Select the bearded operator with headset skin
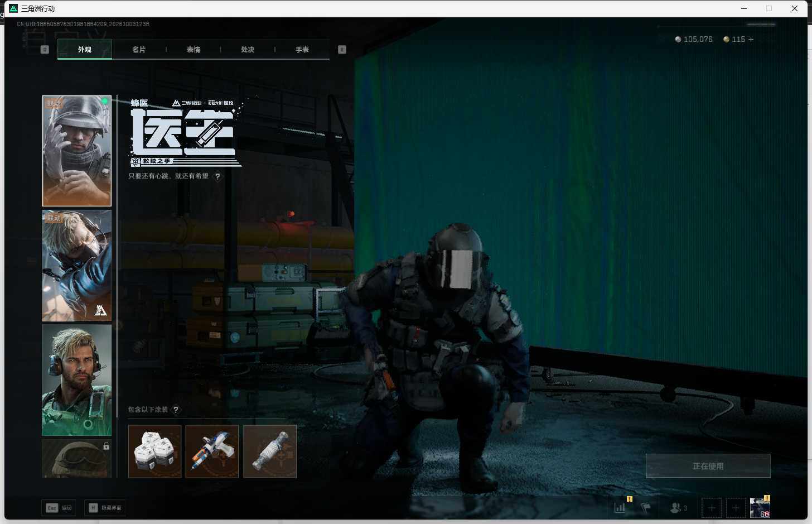The image size is (812, 524). point(77,380)
